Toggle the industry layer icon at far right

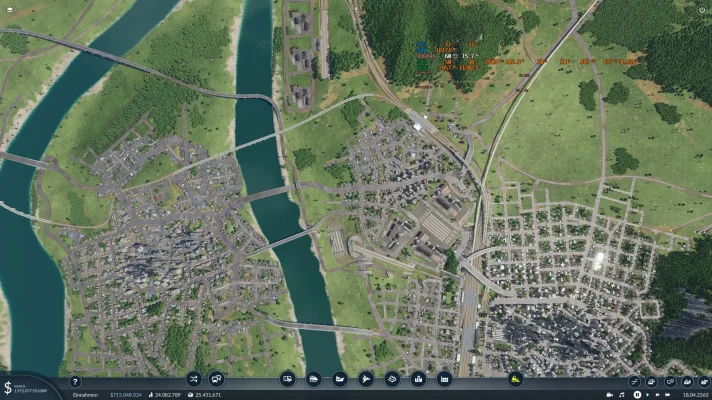(x=705, y=382)
